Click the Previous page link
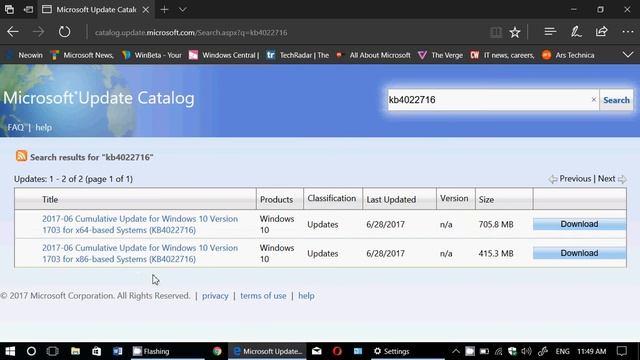 (x=575, y=178)
